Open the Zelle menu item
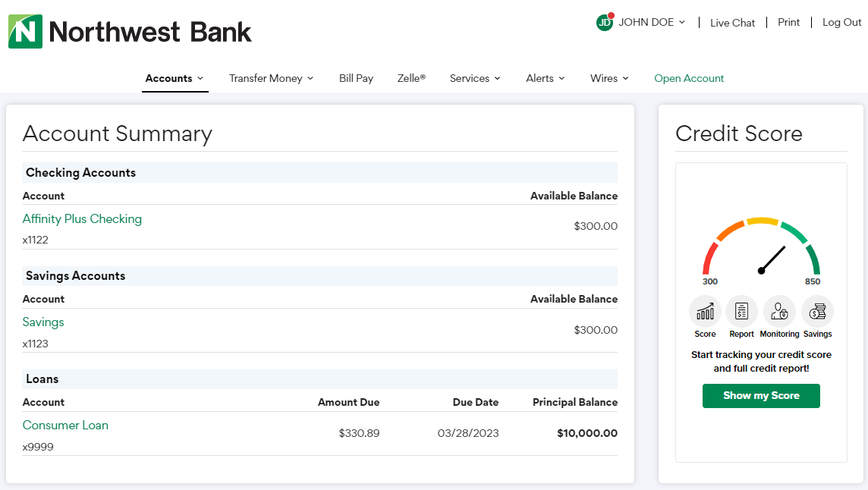 [x=411, y=78]
